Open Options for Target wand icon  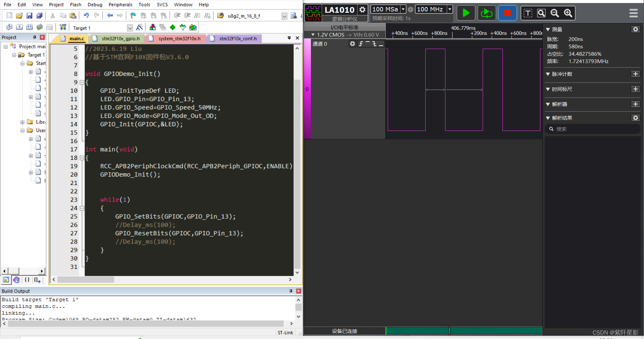tap(140, 27)
